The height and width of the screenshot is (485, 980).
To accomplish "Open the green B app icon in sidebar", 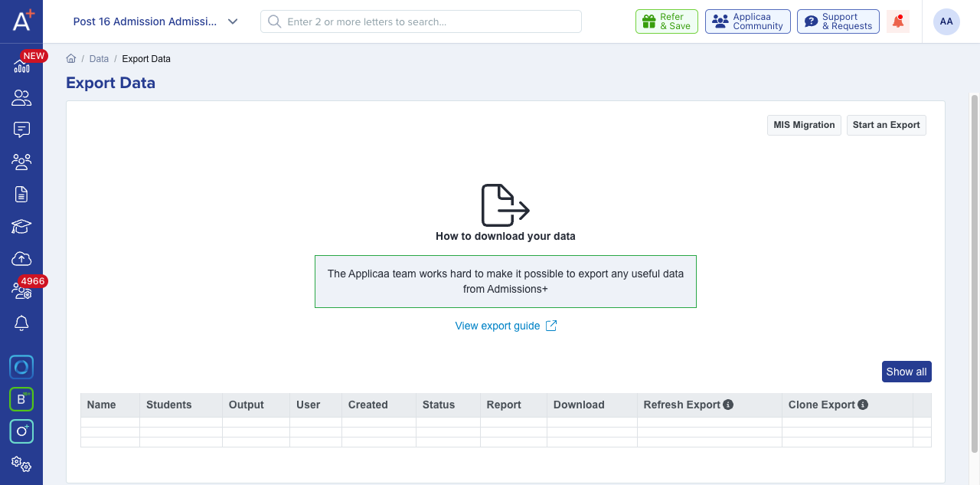I will point(21,399).
